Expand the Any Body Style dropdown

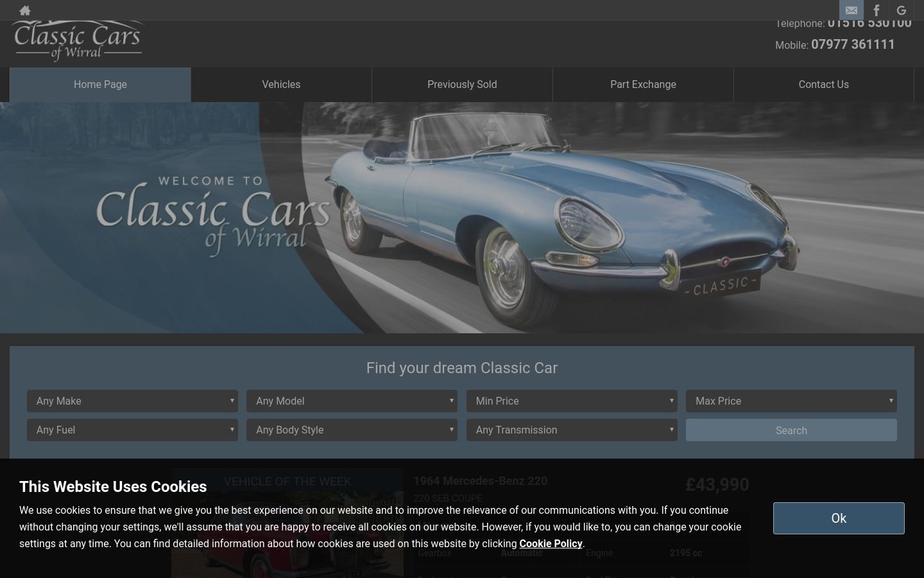(x=352, y=430)
